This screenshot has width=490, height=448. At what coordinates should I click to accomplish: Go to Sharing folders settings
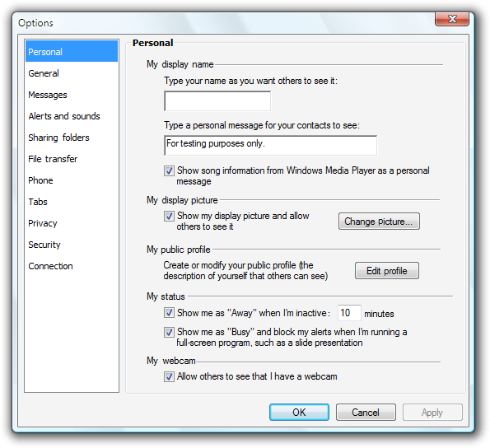pyautogui.click(x=72, y=138)
